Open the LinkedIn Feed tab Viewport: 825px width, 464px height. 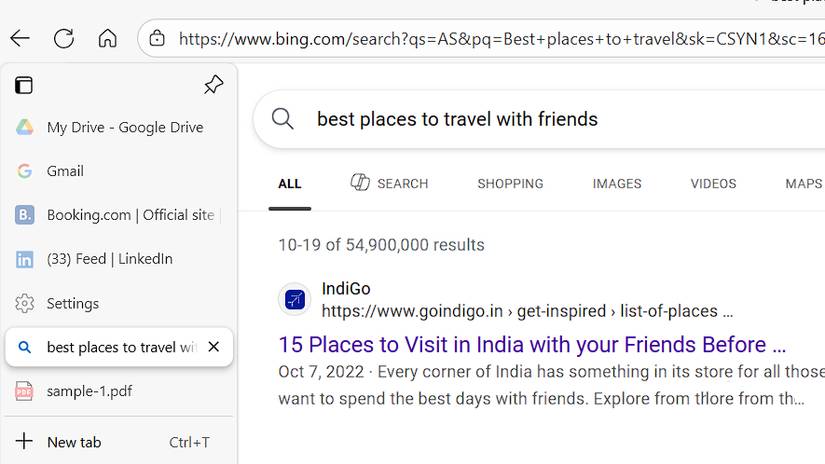pos(109,259)
